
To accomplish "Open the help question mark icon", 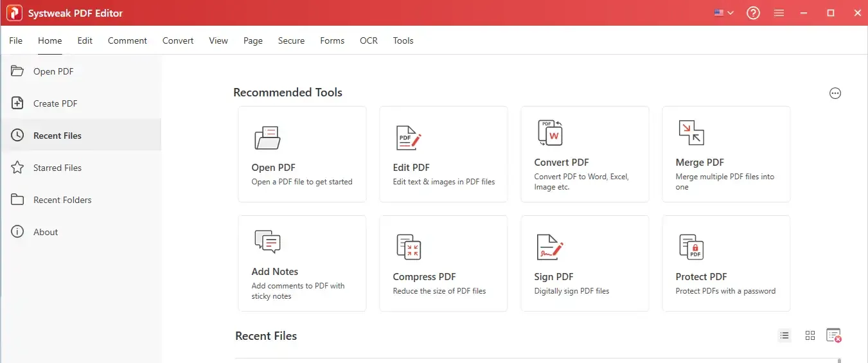I will coord(753,13).
